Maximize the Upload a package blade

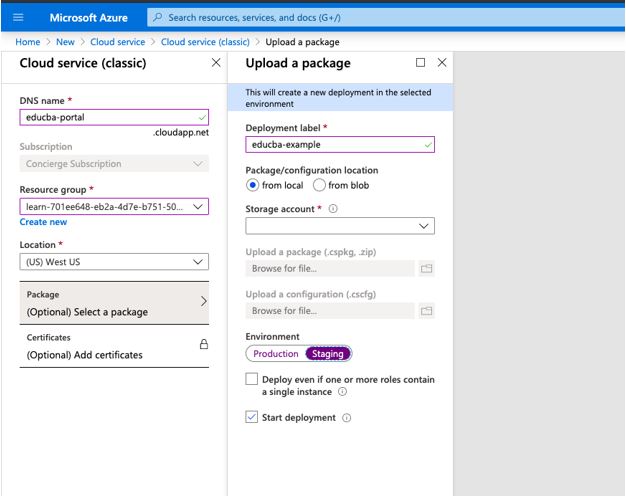tap(420, 63)
